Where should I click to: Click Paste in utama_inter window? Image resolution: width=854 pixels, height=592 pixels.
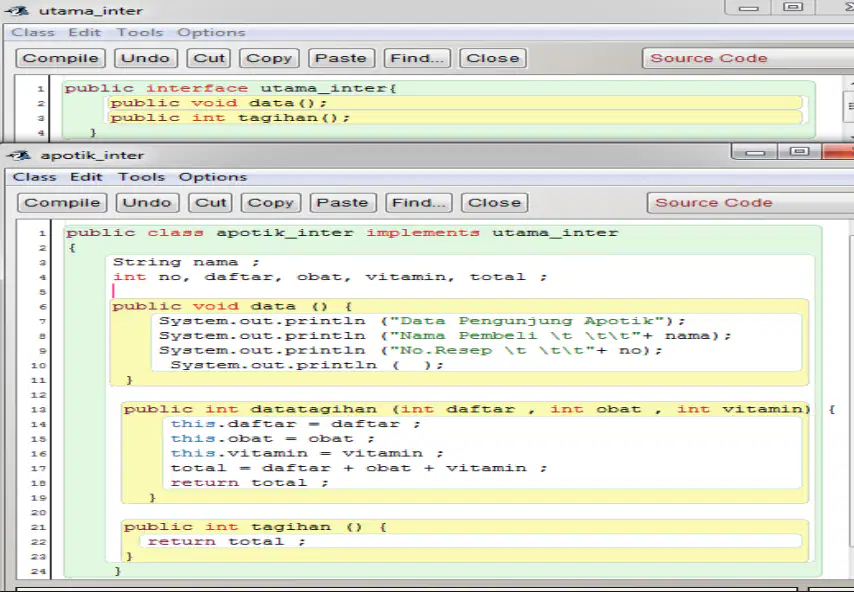click(341, 58)
